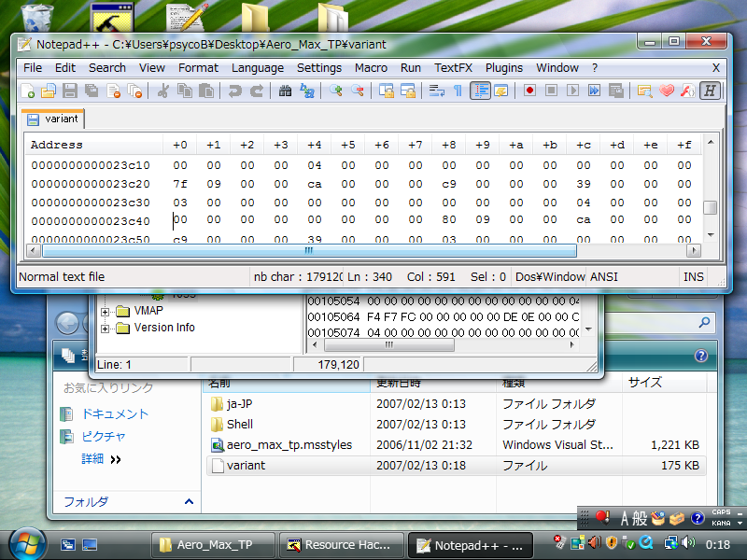Click the Explorer help question icon
The width and height of the screenshot is (747, 560).
click(x=701, y=356)
